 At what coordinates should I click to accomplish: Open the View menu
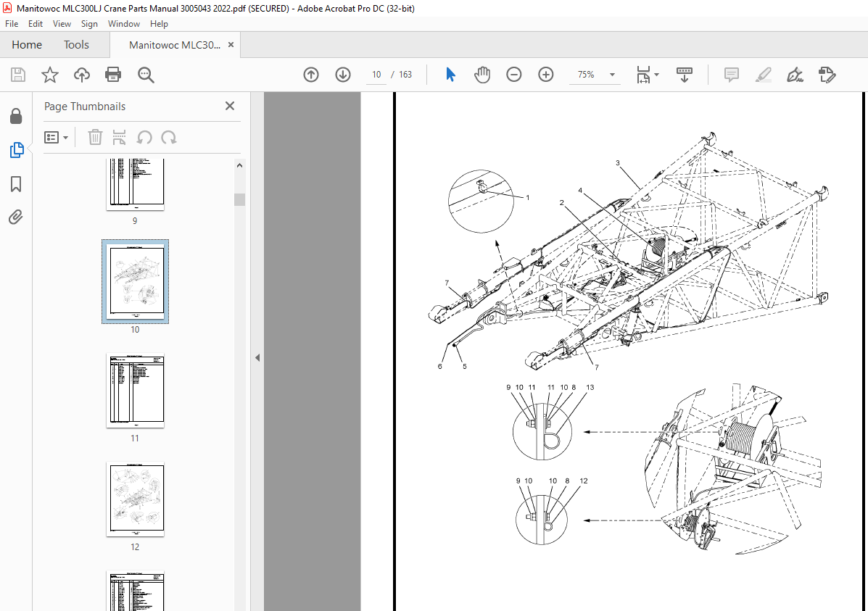(62, 24)
